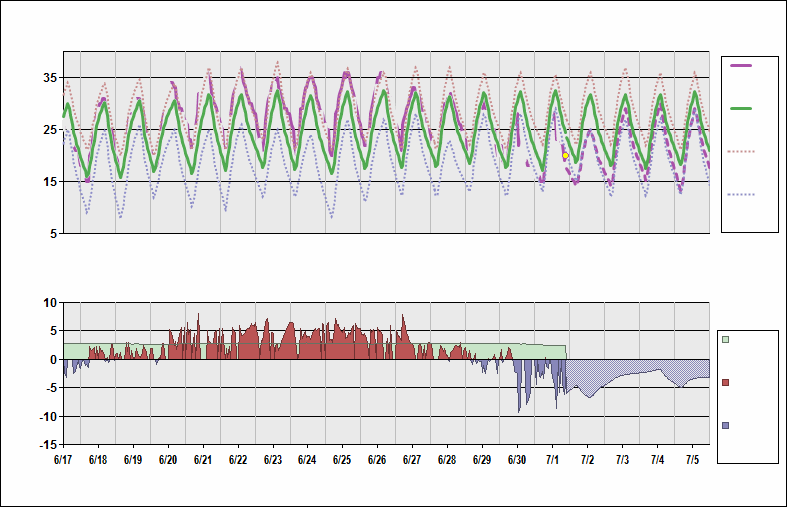
Task: Click the 10 label on lower chart axis
Action: click(49, 303)
